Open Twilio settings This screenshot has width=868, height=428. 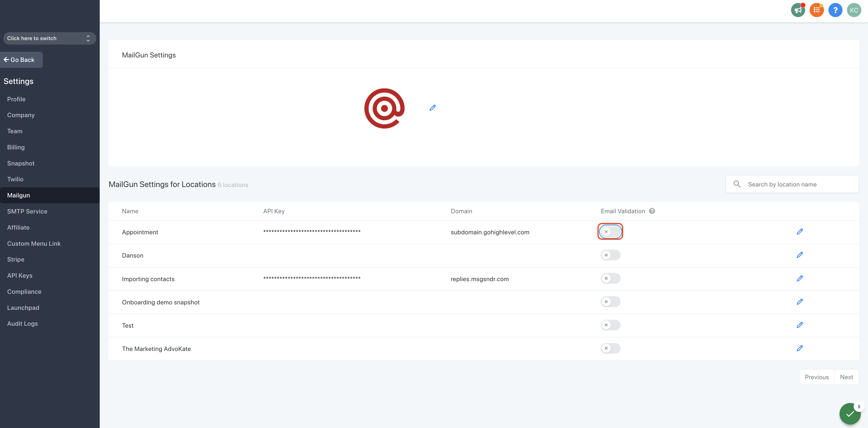coord(15,179)
